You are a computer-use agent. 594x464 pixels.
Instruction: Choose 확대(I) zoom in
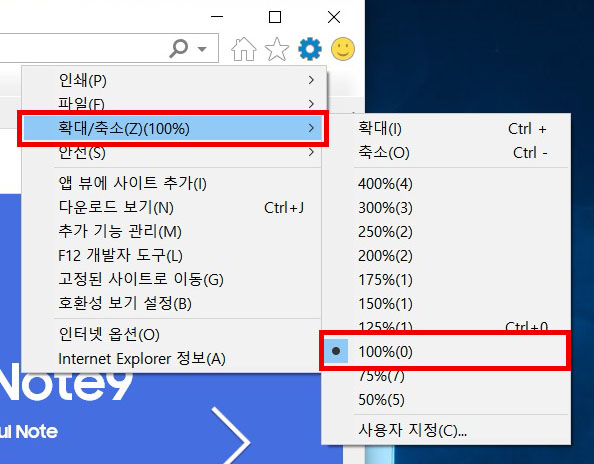point(446,129)
